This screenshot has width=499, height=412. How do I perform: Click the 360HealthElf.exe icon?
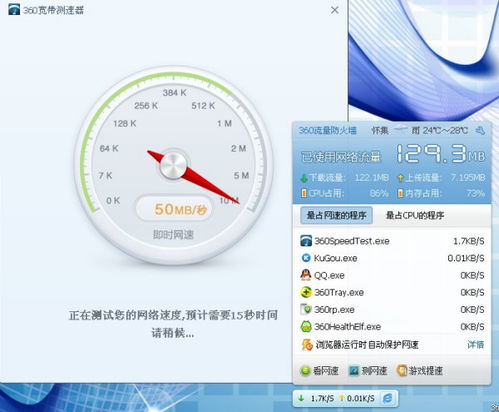coord(306,326)
